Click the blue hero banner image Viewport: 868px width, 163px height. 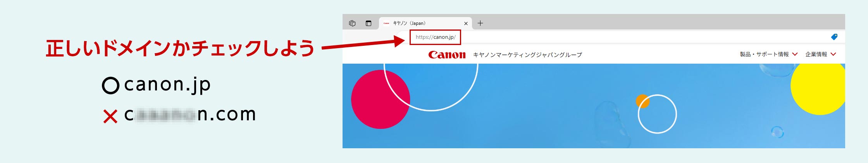point(594,106)
